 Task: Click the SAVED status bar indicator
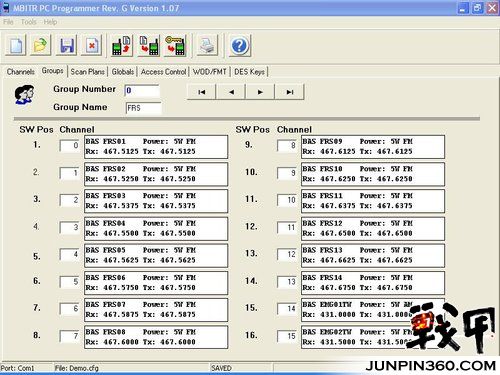click(221, 368)
